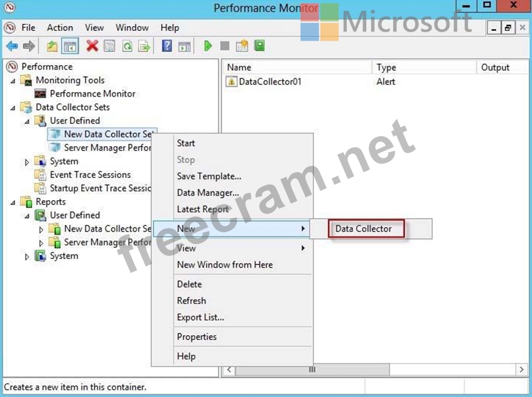Start the data collector set with the green play icon
Image resolution: width=532 pixels, height=397 pixels.
pyautogui.click(x=208, y=46)
